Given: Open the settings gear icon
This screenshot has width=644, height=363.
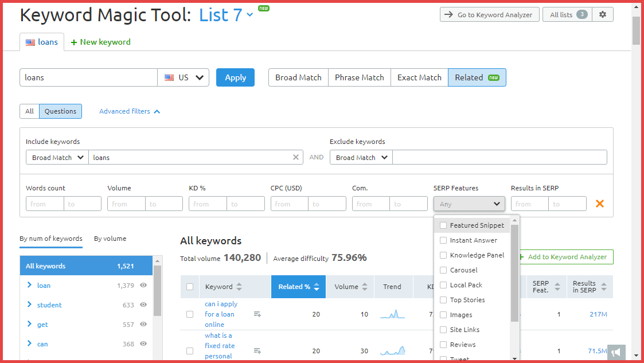Looking at the screenshot, I should (603, 14).
